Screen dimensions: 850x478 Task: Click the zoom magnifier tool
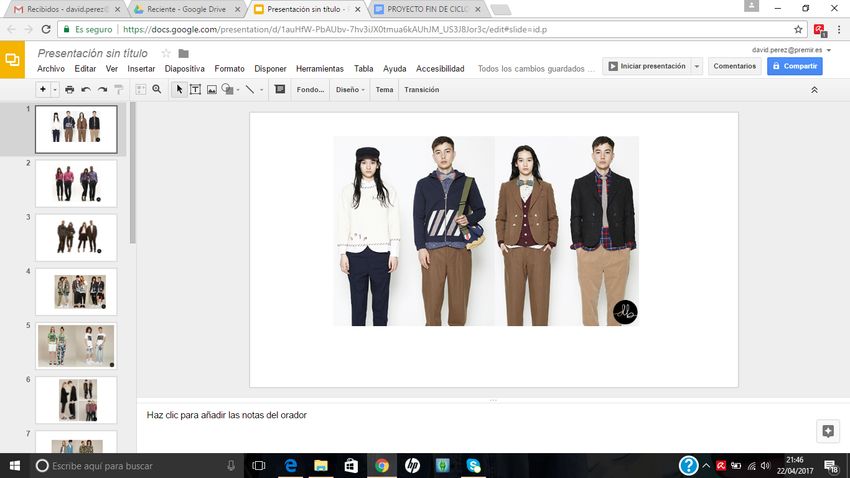click(x=157, y=89)
